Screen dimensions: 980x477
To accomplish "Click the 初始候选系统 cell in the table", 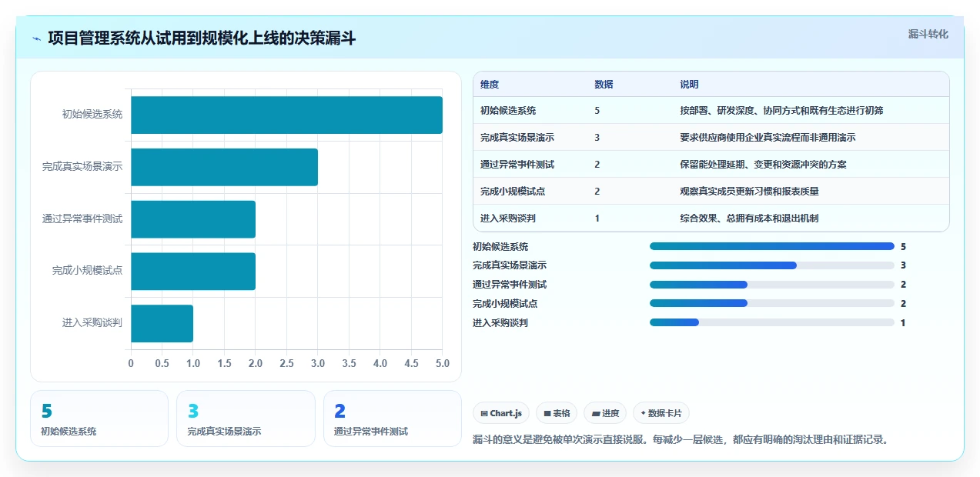I will [x=508, y=111].
